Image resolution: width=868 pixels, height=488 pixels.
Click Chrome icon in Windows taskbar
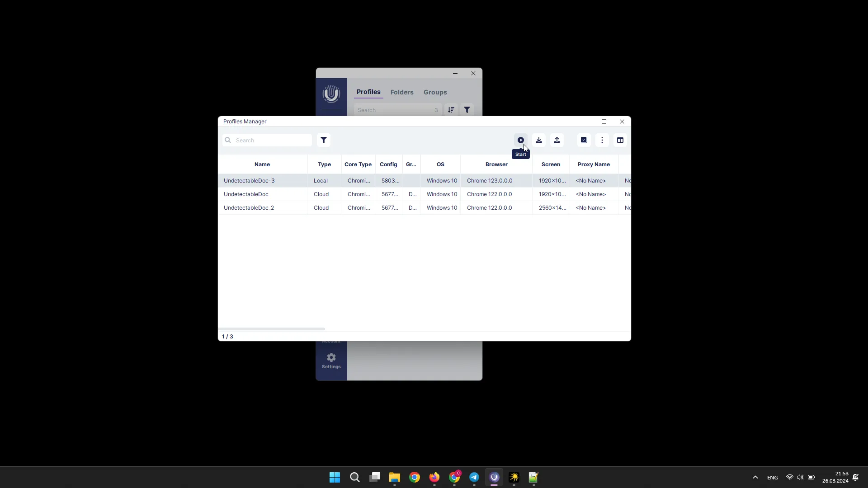click(414, 477)
